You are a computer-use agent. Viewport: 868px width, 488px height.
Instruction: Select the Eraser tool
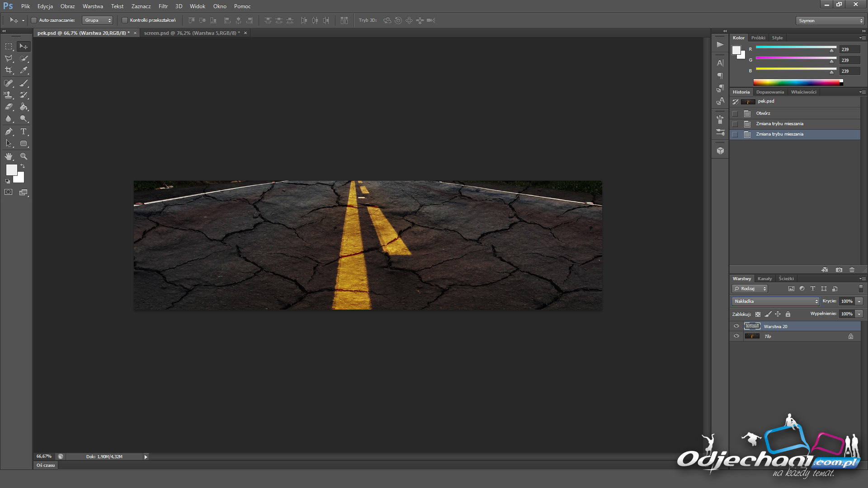point(9,107)
